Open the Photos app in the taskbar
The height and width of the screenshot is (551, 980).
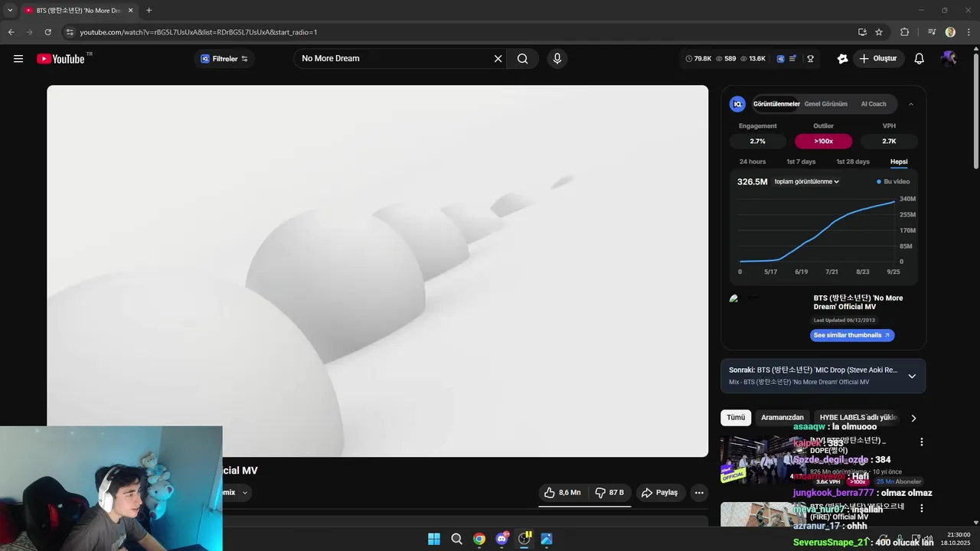coord(547,539)
